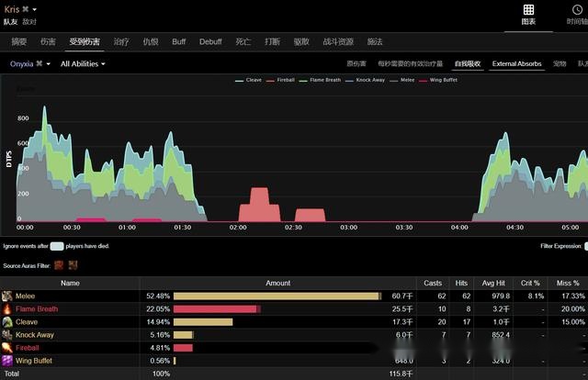Click the players-have-died count input box
This screenshot has height=380, width=588.
click(57, 246)
